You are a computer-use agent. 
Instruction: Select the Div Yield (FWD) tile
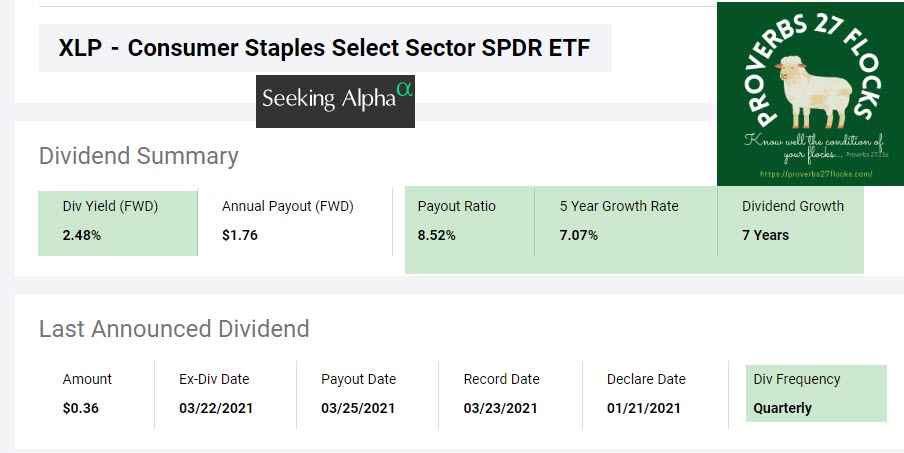point(118,221)
